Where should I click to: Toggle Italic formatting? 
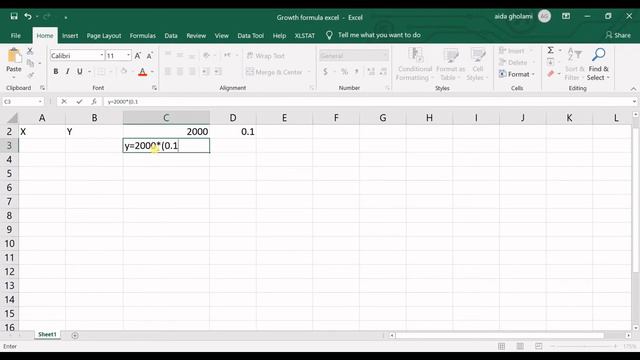(67, 72)
